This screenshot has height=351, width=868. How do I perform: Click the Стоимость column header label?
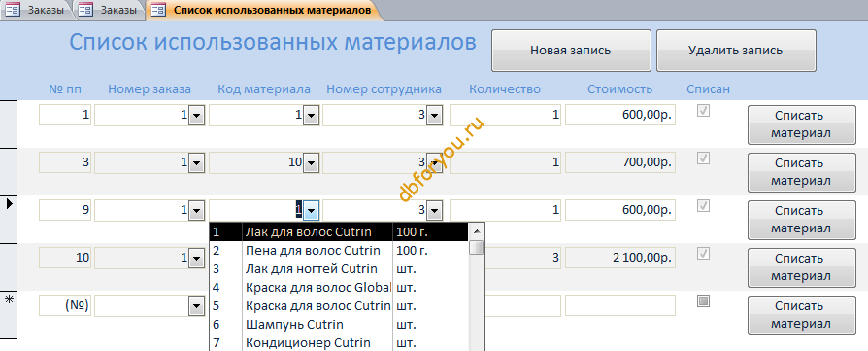(620, 88)
